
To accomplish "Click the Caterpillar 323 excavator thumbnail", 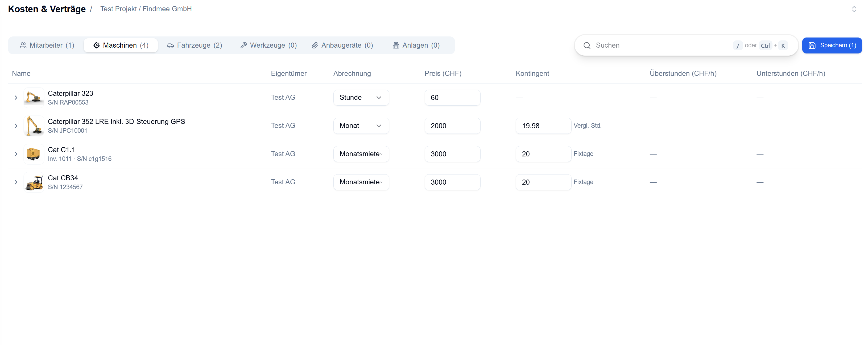I will click(34, 97).
